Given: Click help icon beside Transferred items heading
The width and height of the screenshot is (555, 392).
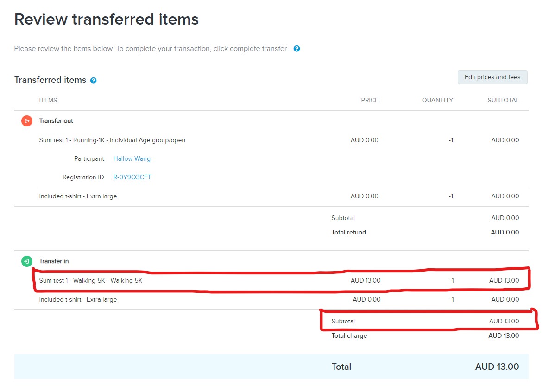Looking at the screenshot, I should (x=94, y=81).
